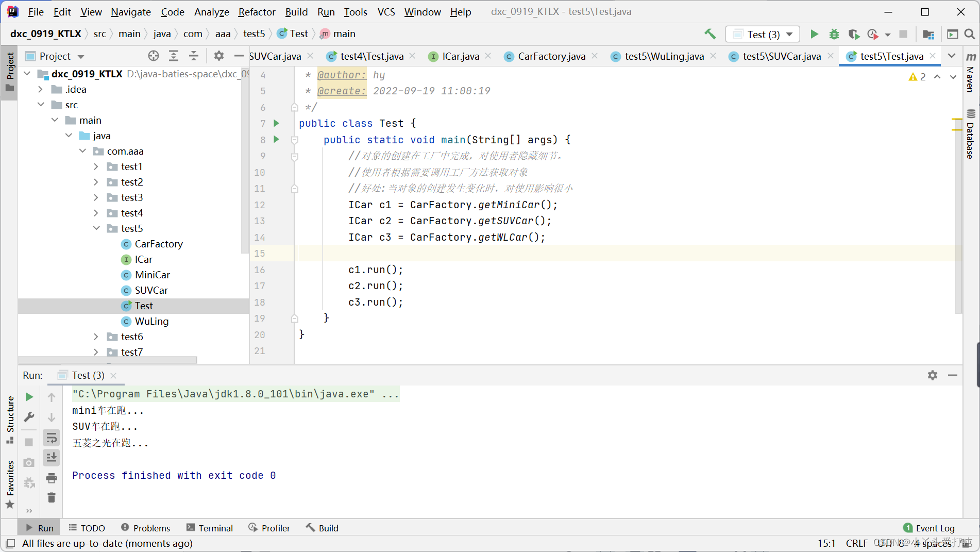Click run gutter arrow on line 7
Image resolution: width=980 pixels, height=552 pixels.
click(277, 123)
